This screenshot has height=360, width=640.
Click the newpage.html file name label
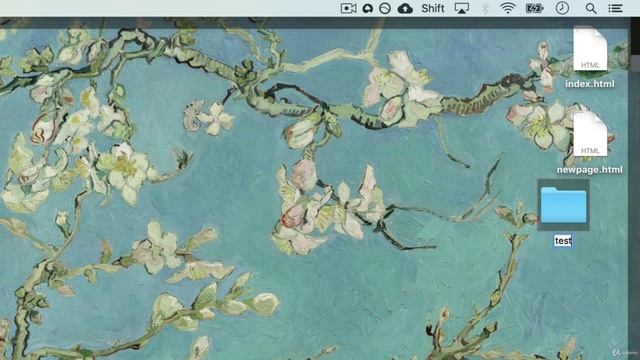pyautogui.click(x=590, y=170)
